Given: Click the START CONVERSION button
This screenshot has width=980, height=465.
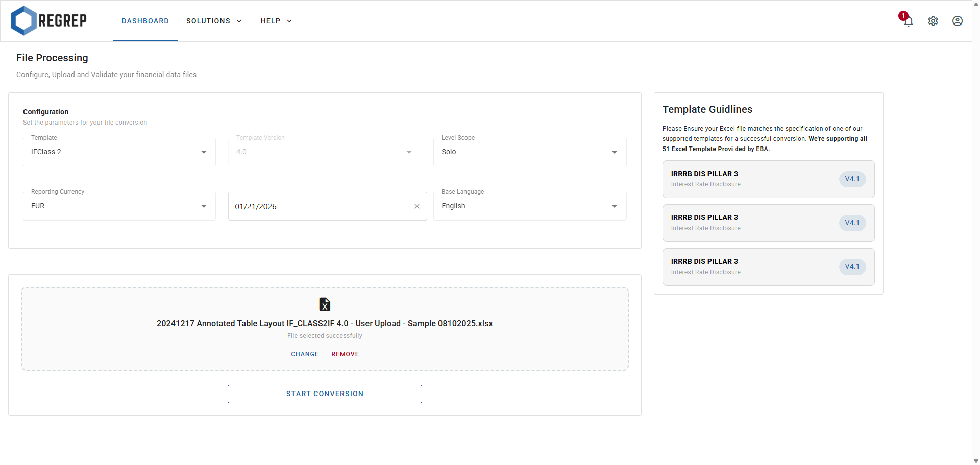Looking at the screenshot, I should click(325, 394).
